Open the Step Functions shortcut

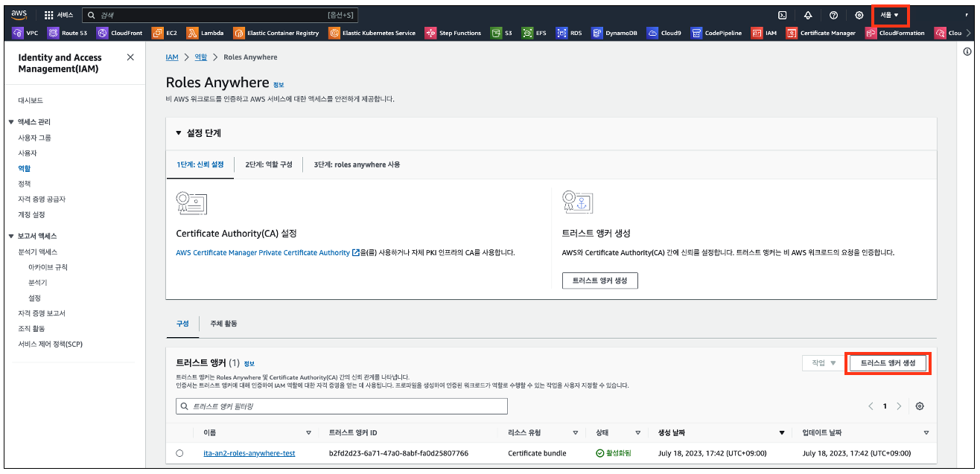(x=454, y=33)
